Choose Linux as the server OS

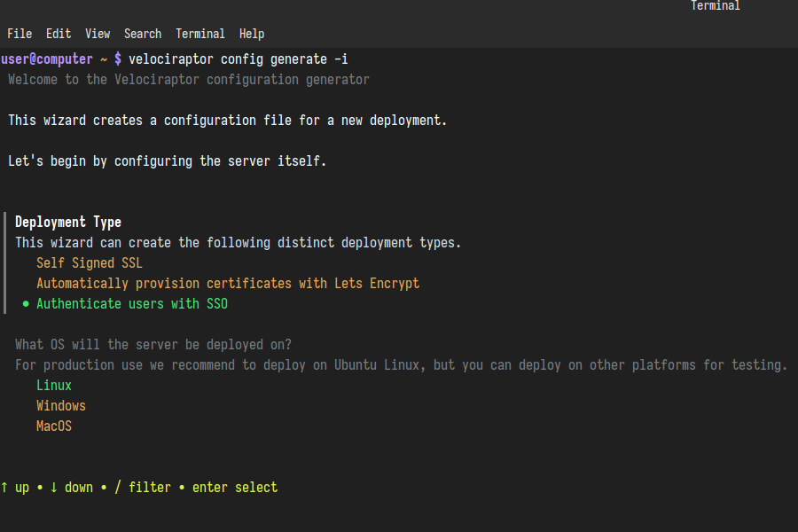pyautogui.click(x=54, y=385)
